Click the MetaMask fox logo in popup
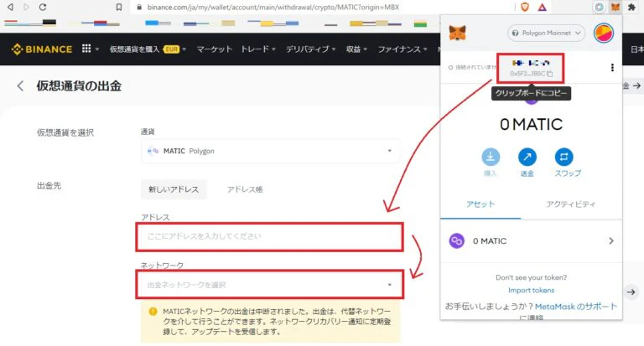The width and height of the screenshot is (644, 346). 457,33
